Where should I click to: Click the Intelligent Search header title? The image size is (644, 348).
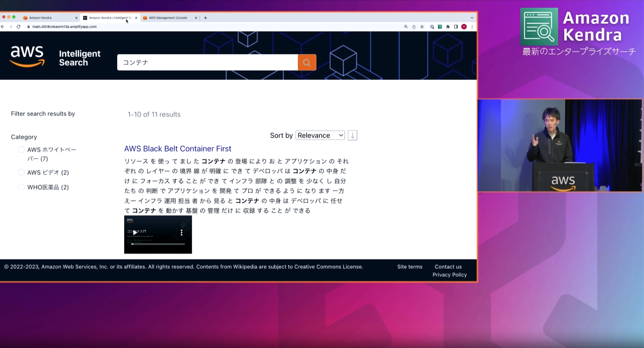click(x=80, y=58)
